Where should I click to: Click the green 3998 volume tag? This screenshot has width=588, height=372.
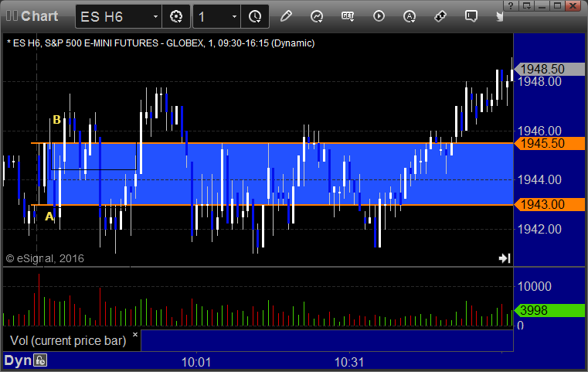[549, 310]
